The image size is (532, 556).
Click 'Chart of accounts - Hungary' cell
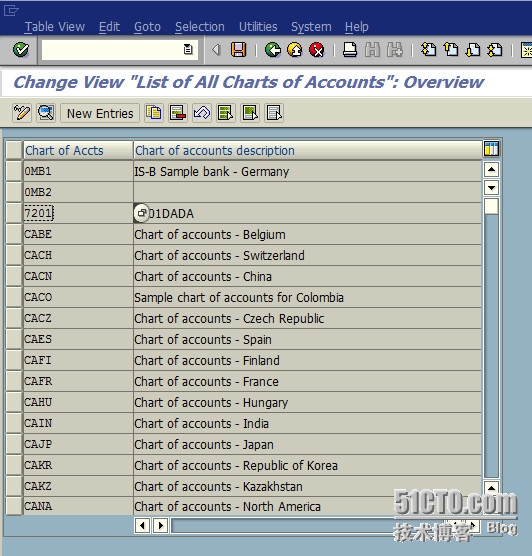307,402
